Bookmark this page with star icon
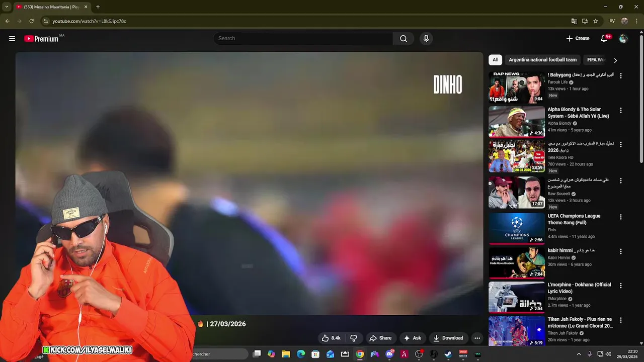Viewport: 644px width, 362px height. (596, 21)
